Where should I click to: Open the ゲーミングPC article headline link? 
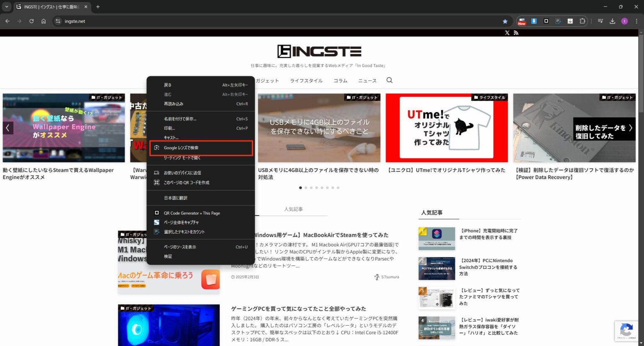tap(298, 308)
